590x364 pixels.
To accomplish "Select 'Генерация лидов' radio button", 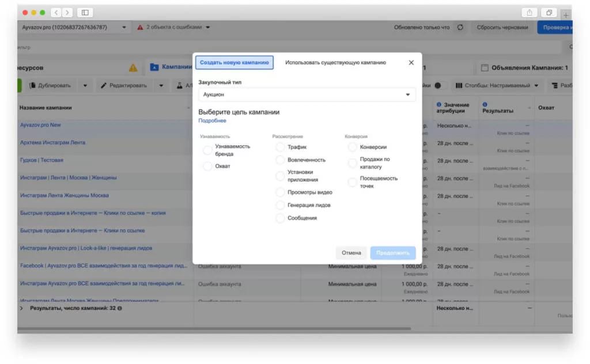I will click(x=280, y=205).
